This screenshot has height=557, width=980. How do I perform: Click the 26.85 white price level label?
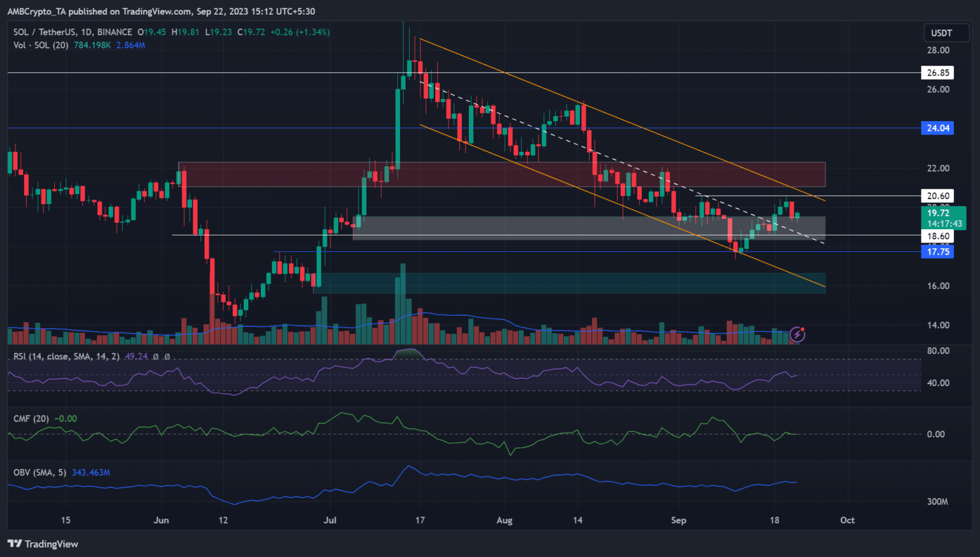937,73
